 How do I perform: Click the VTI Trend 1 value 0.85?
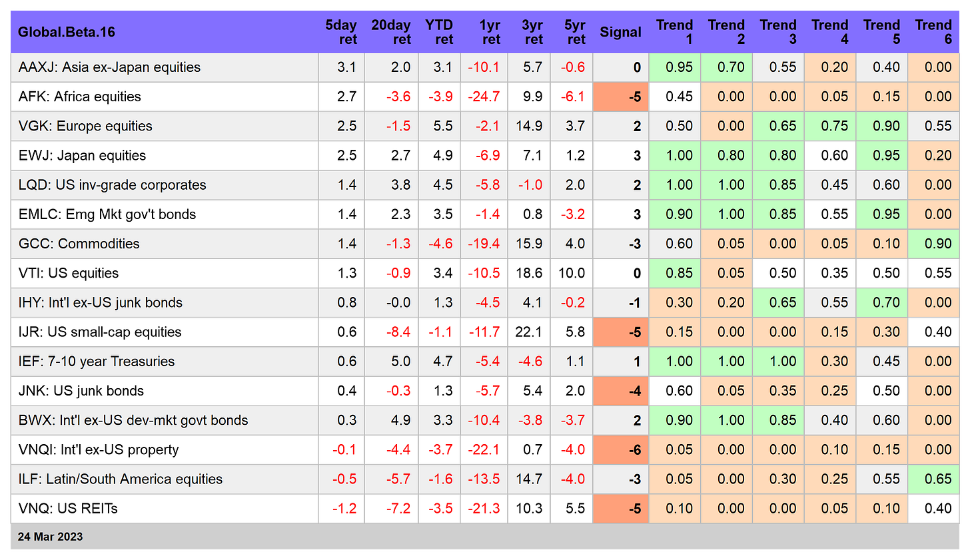click(x=674, y=273)
